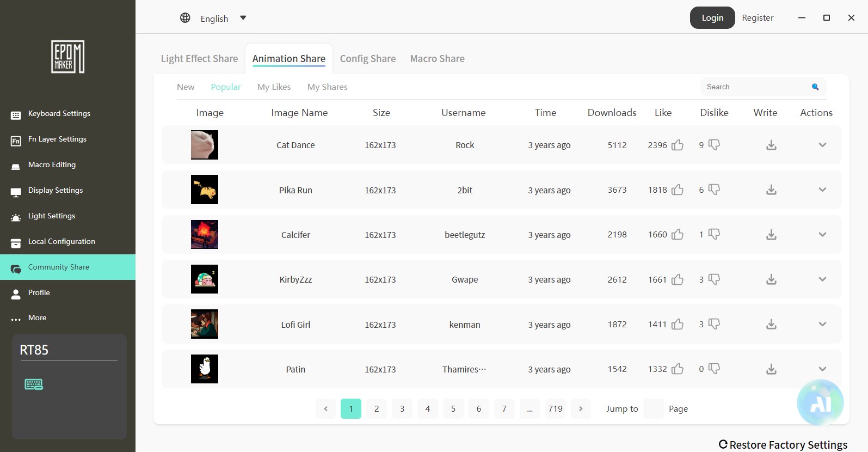
Task: Switch to Light Effect Share tab
Action: point(199,58)
